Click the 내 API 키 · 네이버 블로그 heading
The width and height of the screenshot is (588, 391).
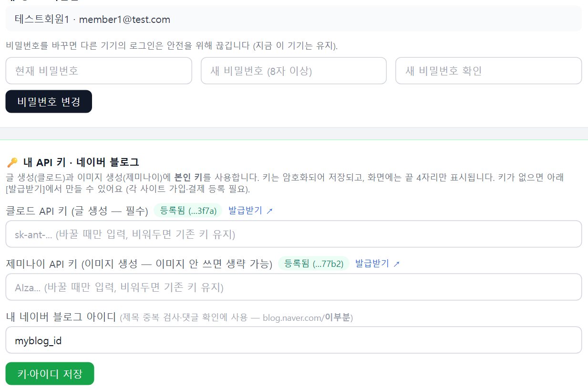coord(81,162)
